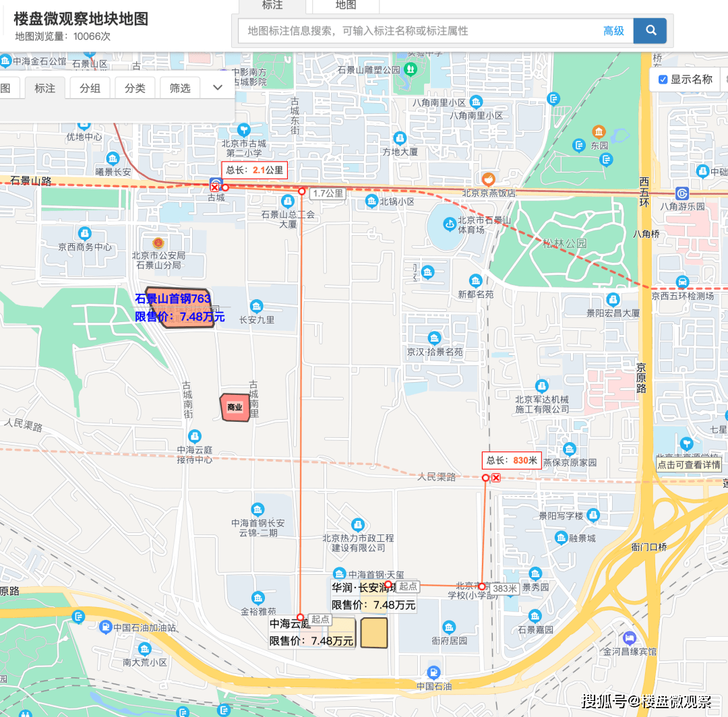Click the 石景山雕塑公园 green park icon
728x717 pixels.
(410, 69)
